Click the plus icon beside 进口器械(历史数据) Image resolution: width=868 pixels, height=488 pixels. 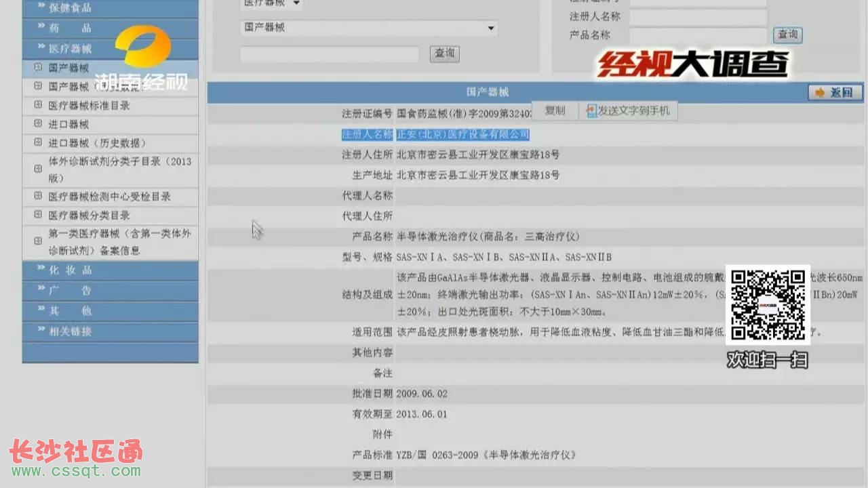[37, 143]
